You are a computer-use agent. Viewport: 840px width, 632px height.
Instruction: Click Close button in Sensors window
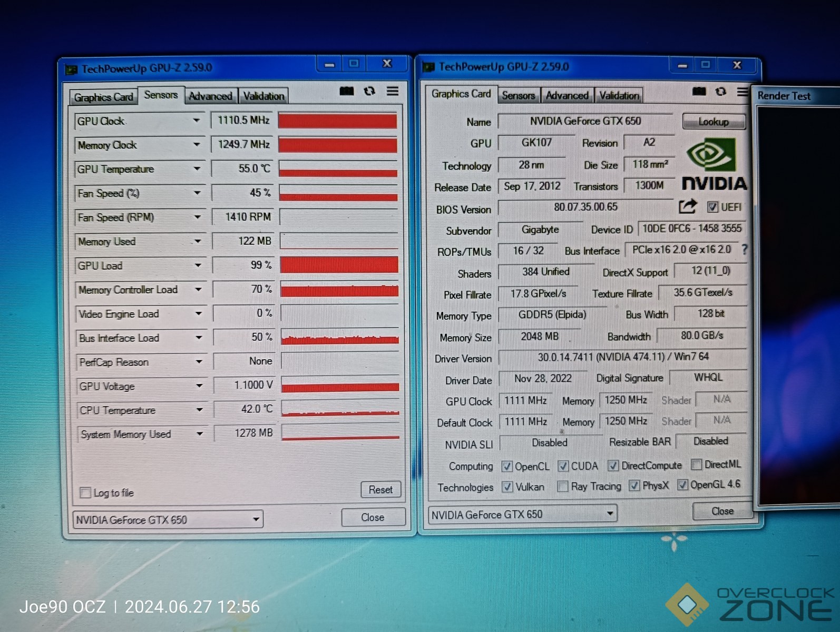point(373,517)
